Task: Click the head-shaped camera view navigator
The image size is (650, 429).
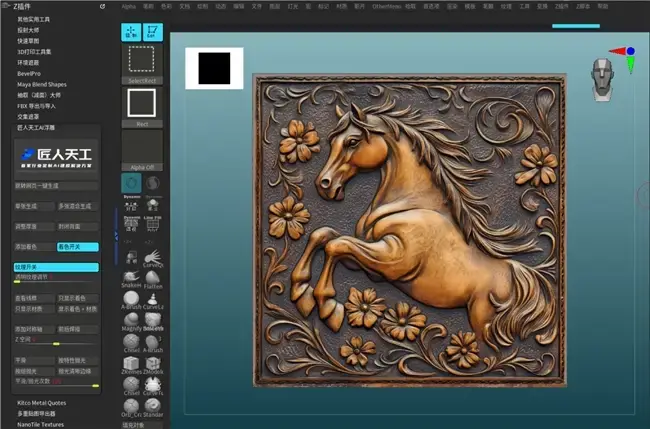Action: click(x=602, y=76)
